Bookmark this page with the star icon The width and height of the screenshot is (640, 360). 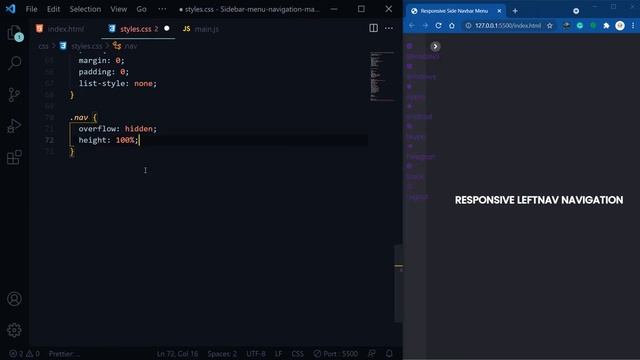[x=550, y=26]
